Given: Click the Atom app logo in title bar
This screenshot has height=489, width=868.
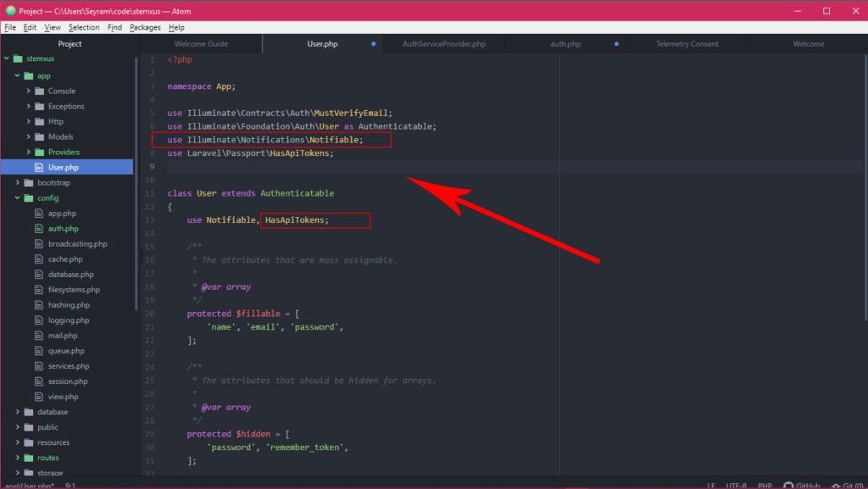Looking at the screenshot, I should tap(10, 11).
